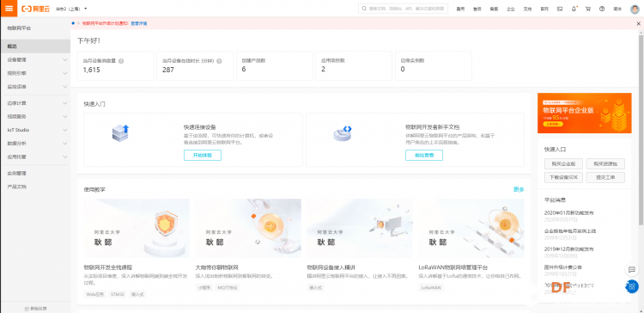Expand 规则引擎 in the sidebar

point(35,73)
